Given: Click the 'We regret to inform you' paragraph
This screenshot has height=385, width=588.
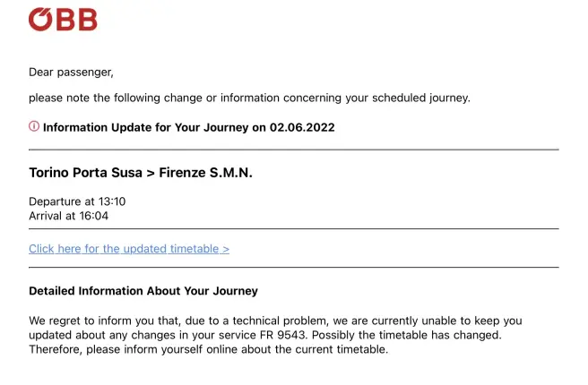Looking at the screenshot, I should point(275,335).
